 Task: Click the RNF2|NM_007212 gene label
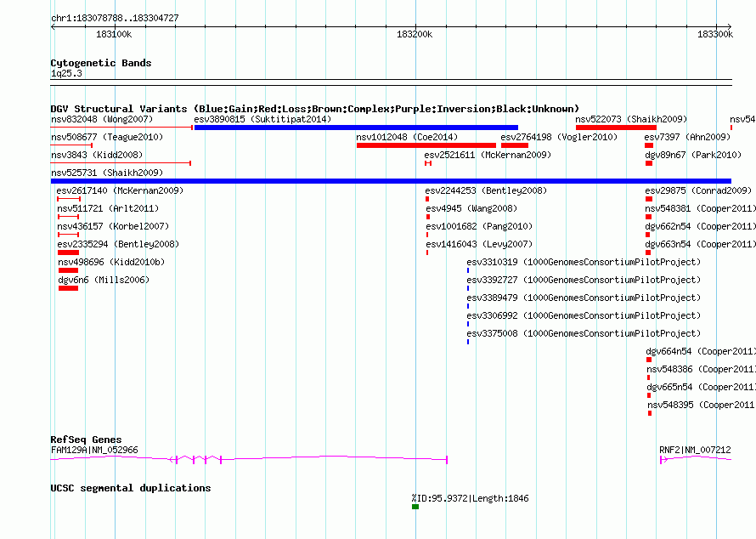click(x=695, y=450)
